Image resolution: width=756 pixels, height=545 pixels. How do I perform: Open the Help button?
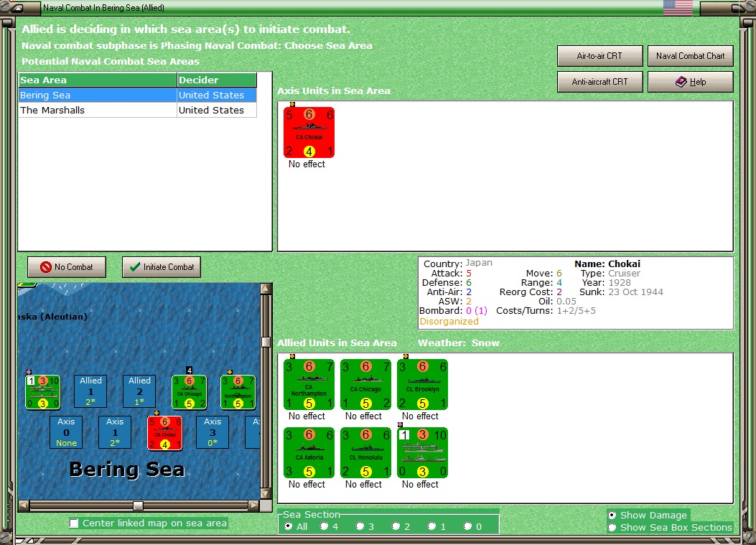click(x=690, y=82)
